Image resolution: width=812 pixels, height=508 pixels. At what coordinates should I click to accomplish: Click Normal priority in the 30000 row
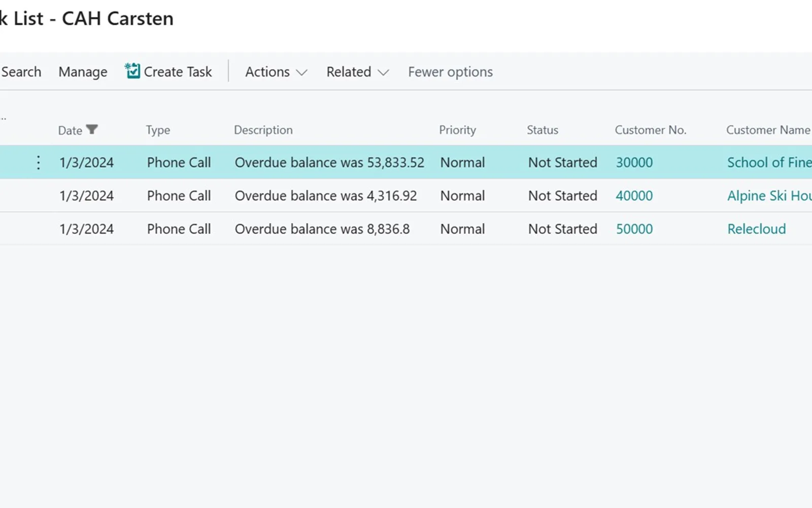click(462, 163)
